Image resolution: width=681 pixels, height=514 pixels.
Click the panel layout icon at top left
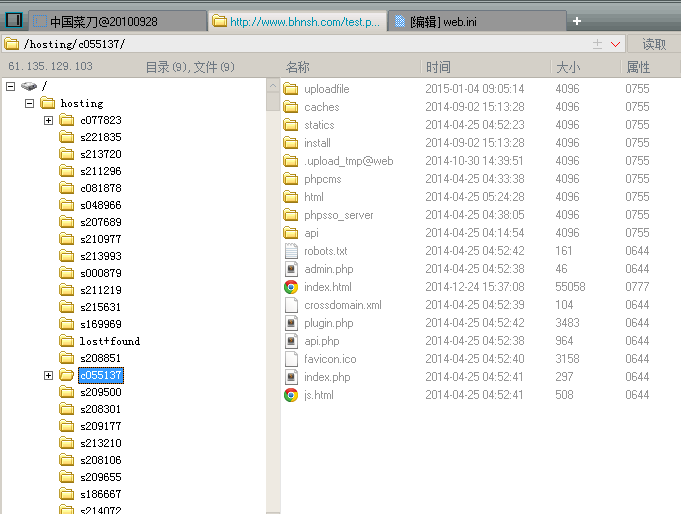pos(13,20)
